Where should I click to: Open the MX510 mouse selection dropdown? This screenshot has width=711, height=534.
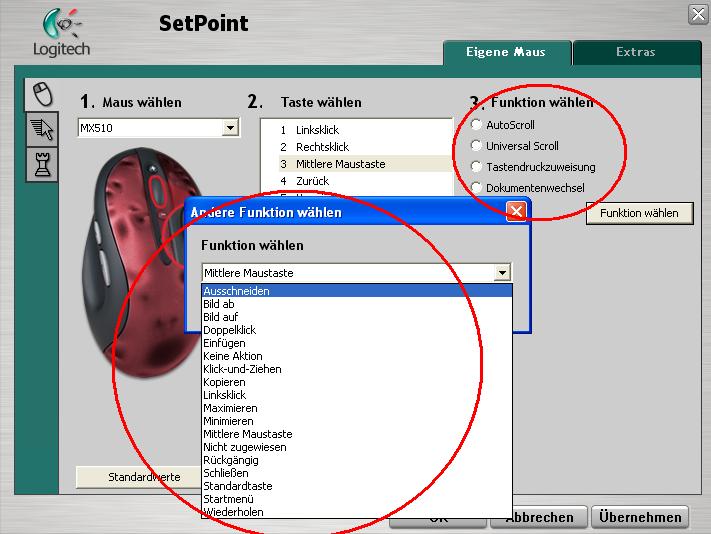tap(230, 128)
